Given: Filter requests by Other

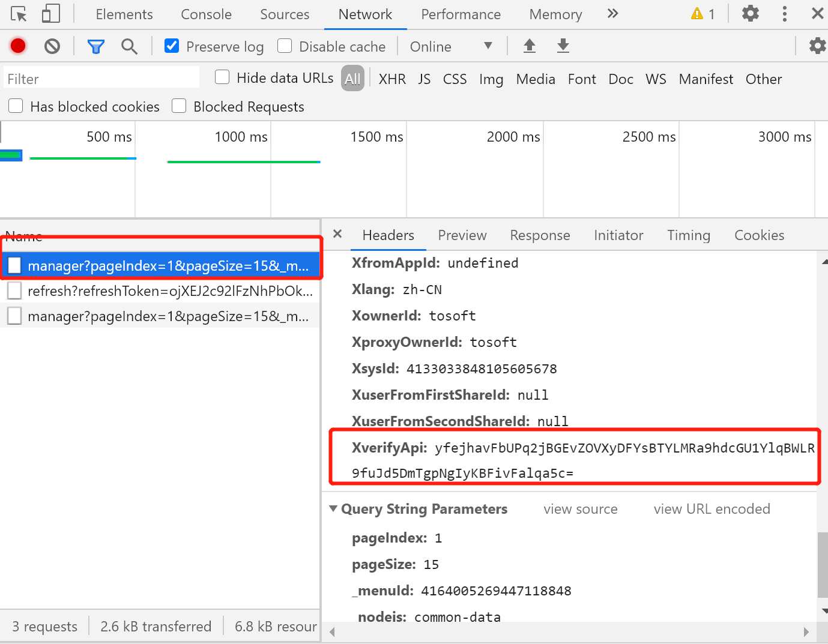Looking at the screenshot, I should [764, 79].
